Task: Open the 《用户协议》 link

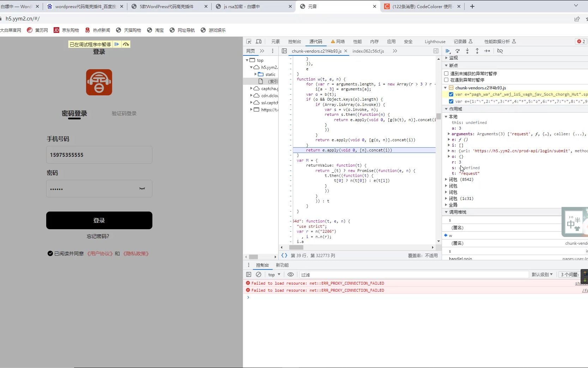Action: coord(100,254)
